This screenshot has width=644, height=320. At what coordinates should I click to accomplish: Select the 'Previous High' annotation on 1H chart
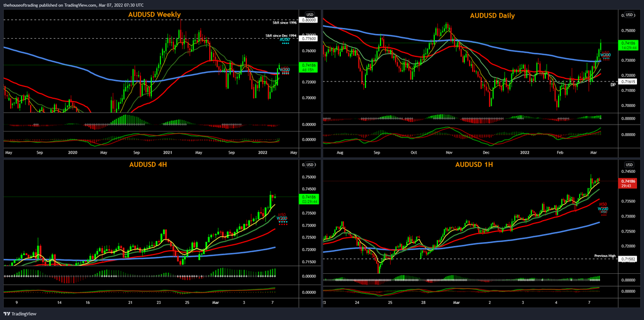click(605, 256)
